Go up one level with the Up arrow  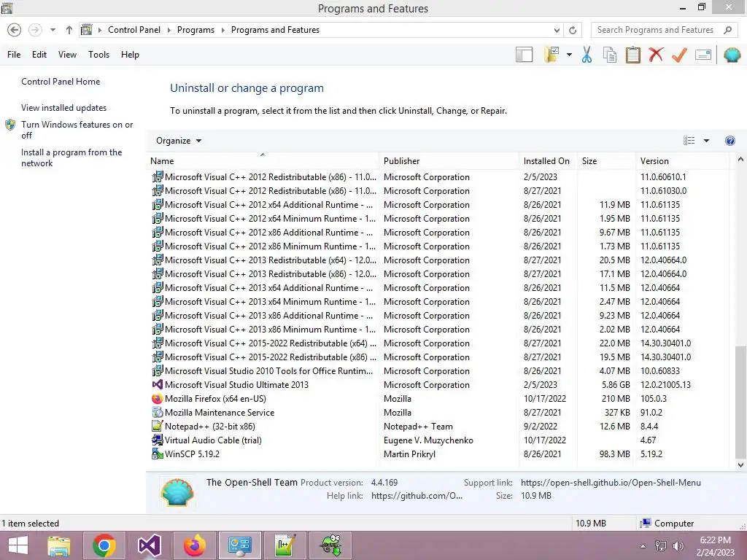point(69,30)
